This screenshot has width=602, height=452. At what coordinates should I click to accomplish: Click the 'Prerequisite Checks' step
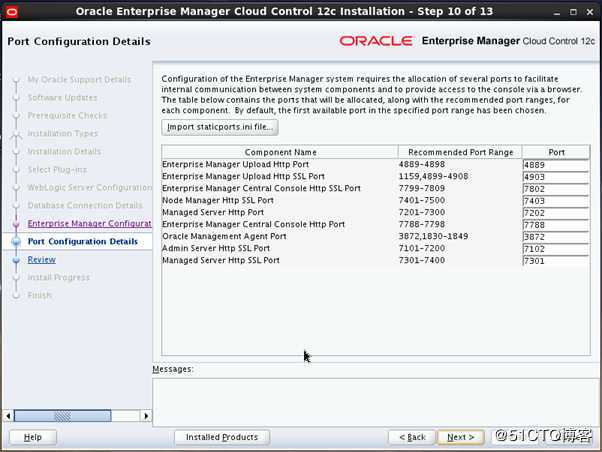pyautogui.click(x=67, y=116)
